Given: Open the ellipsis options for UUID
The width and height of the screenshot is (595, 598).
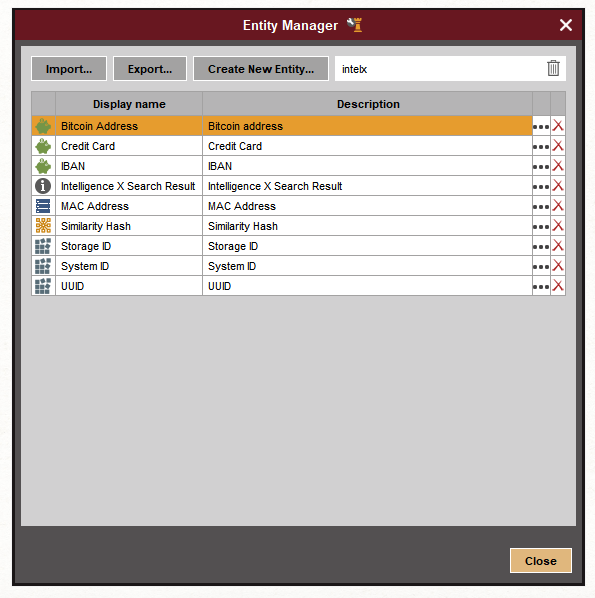Looking at the screenshot, I should pos(541,286).
